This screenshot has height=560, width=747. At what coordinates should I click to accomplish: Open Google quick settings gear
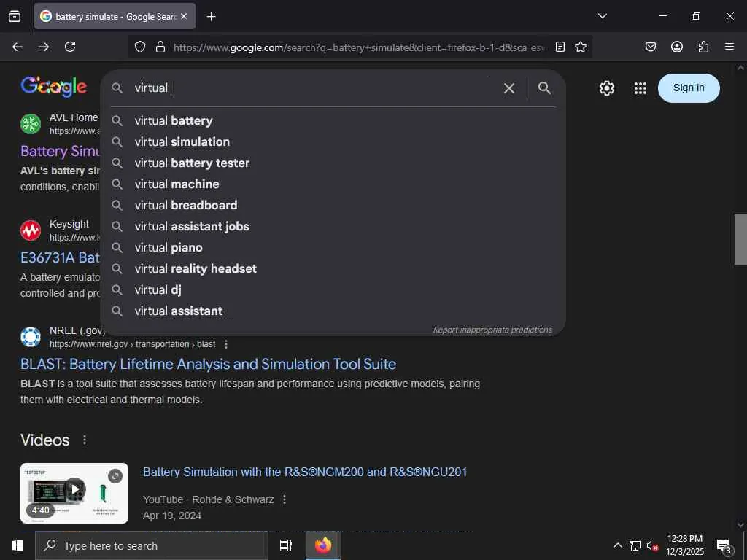(606, 88)
